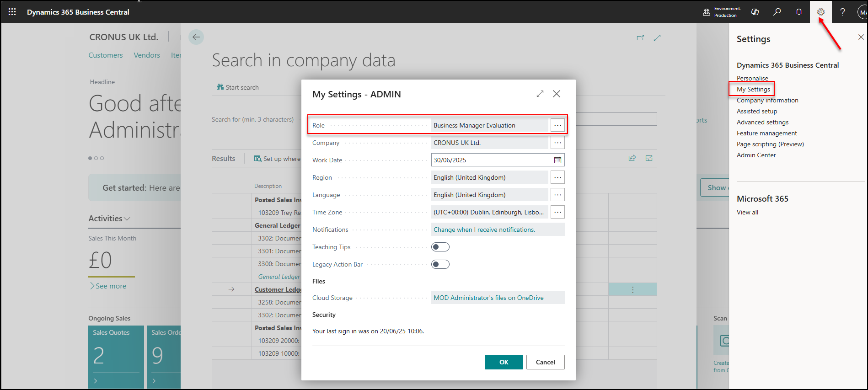The width and height of the screenshot is (868, 390).
Task: Go back with the arrow button
Action: [x=196, y=37]
